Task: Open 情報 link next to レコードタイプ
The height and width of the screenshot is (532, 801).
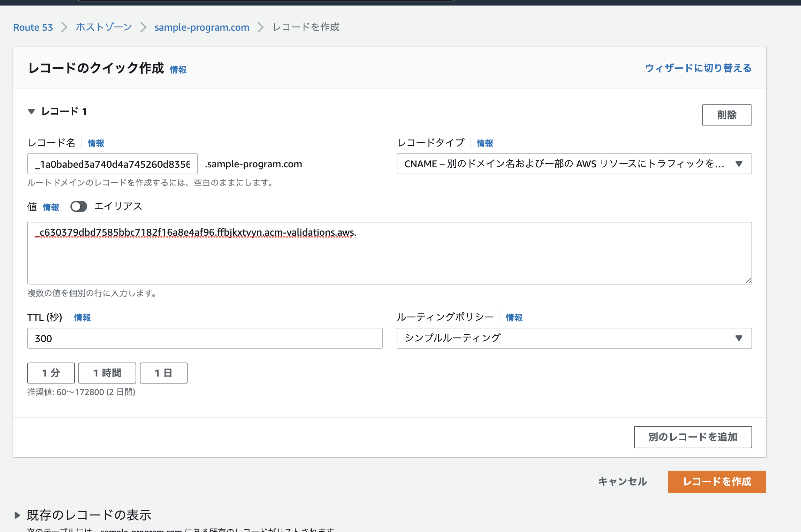Action: pyautogui.click(x=485, y=143)
